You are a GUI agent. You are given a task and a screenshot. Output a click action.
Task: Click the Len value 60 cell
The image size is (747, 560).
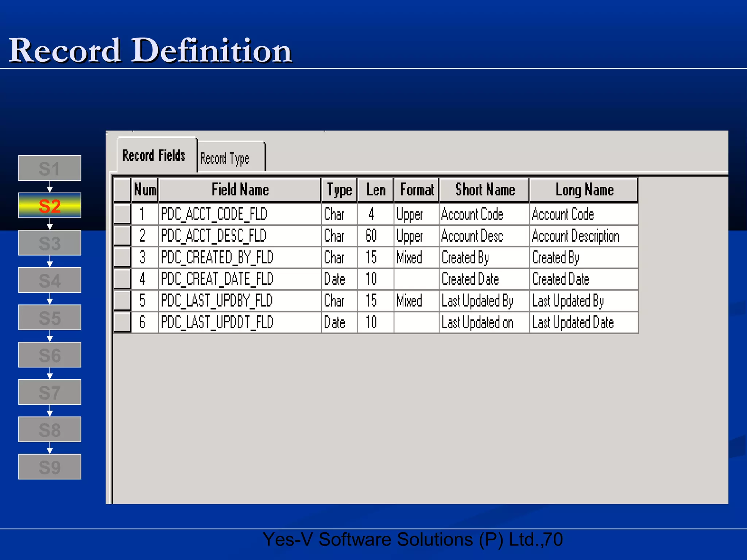376,236
